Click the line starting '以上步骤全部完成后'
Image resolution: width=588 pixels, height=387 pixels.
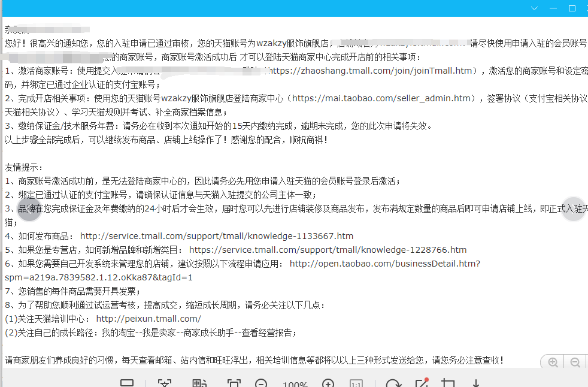pyautogui.click(x=166, y=140)
